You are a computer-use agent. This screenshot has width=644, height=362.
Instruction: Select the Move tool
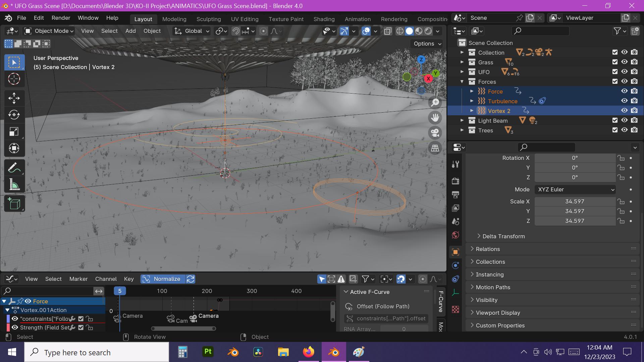click(14, 98)
